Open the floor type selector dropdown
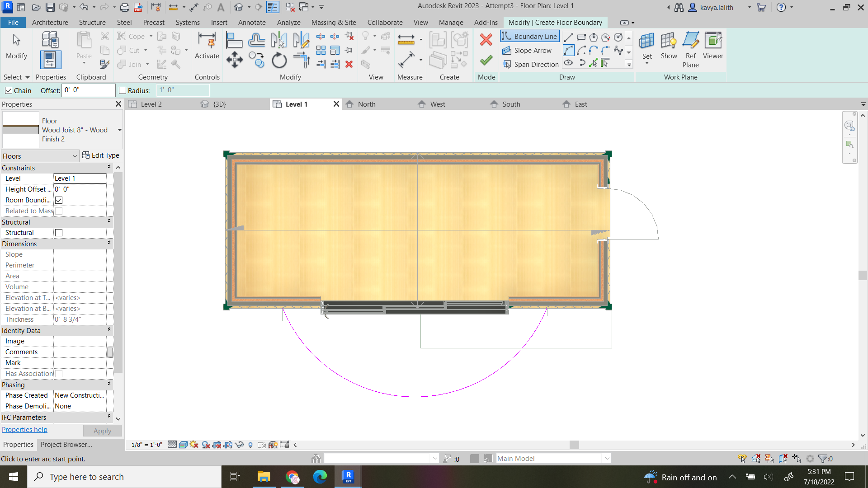Screen dimensions: 868x488 [x=119, y=130]
